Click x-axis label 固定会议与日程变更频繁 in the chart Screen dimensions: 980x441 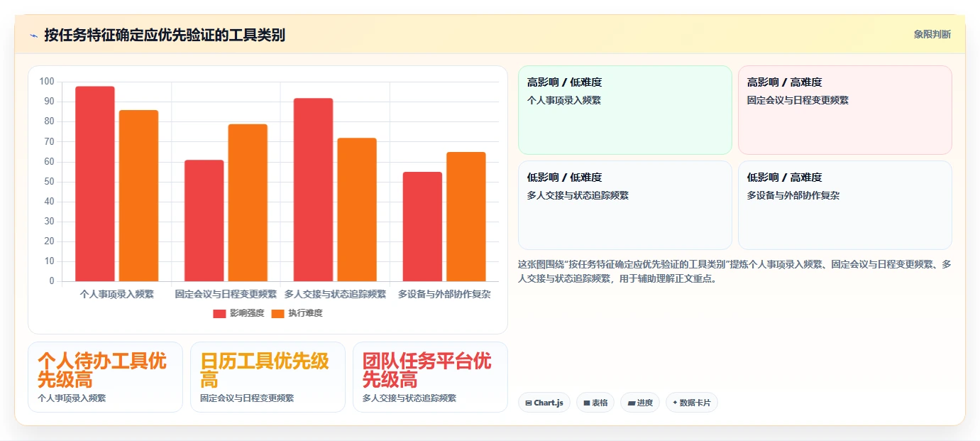click(226, 294)
